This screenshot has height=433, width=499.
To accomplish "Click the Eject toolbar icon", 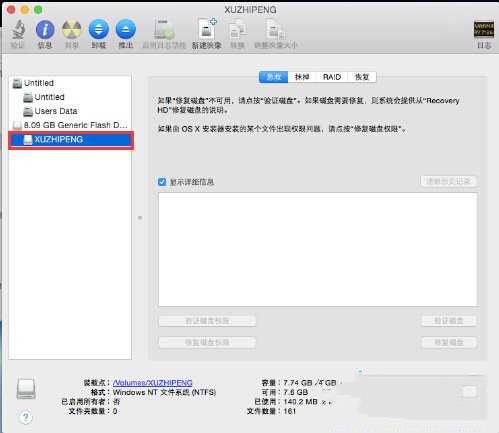I will click(126, 30).
